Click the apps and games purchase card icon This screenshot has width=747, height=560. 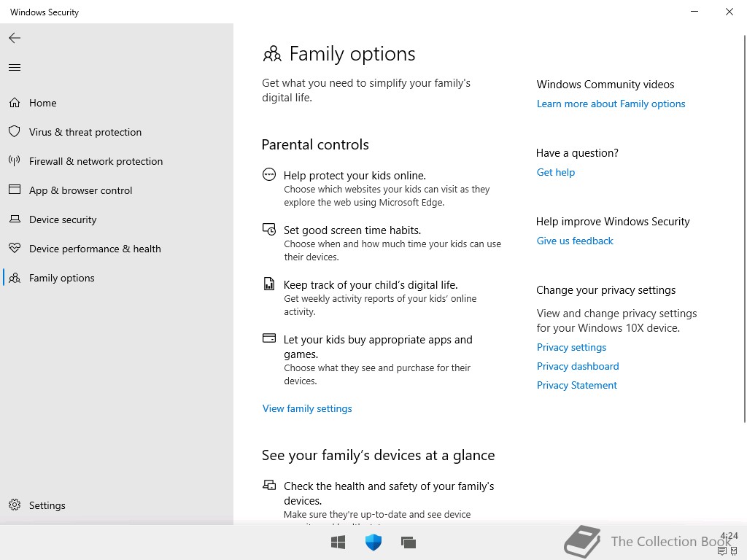click(x=269, y=338)
